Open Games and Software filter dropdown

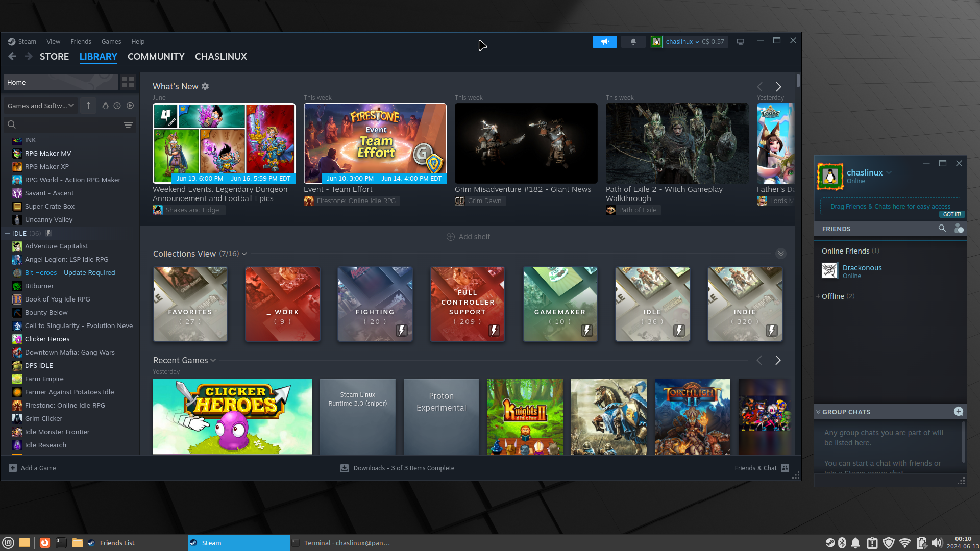pos(41,106)
